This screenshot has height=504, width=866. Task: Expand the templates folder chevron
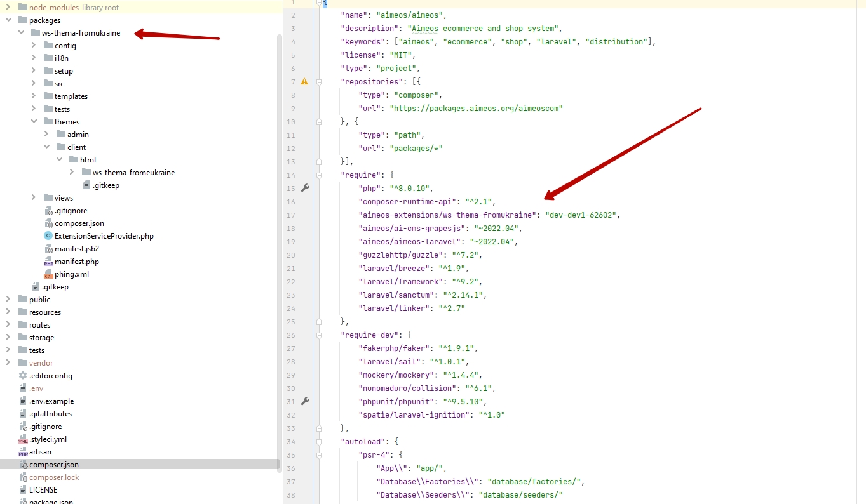pyautogui.click(x=34, y=96)
